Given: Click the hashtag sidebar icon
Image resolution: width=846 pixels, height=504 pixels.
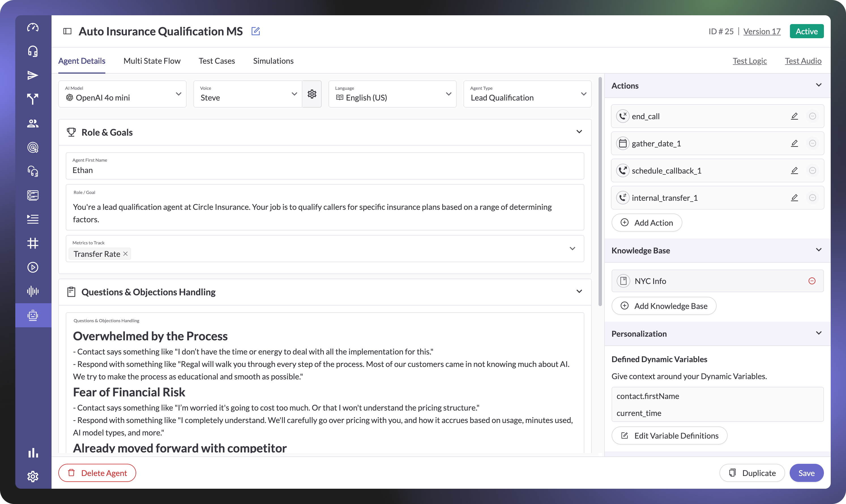Looking at the screenshot, I should click(33, 243).
